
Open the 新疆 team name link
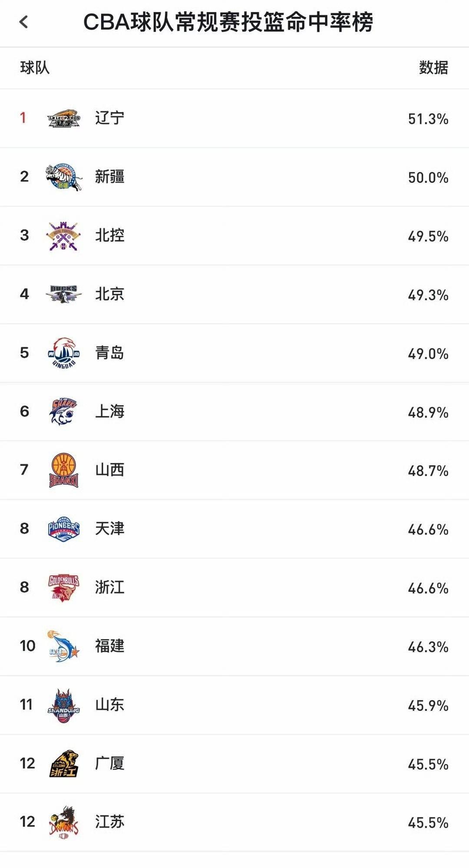point(110,177)
